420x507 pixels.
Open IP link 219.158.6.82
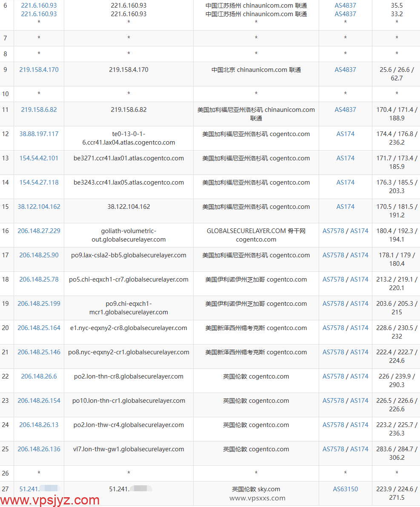pos(39,110)
